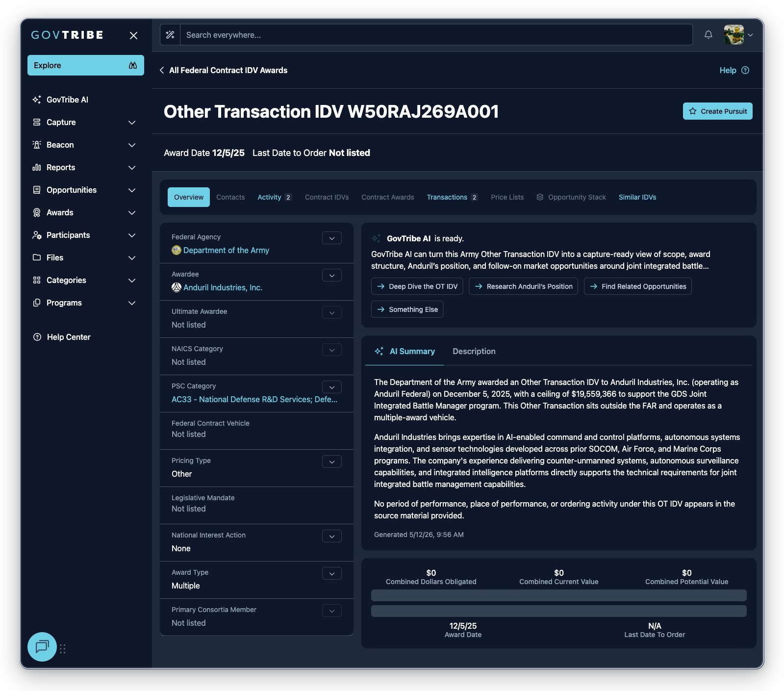Click Something Else button
The width and height of the screenshot is (784, 691).
click(x=407, y=309)
